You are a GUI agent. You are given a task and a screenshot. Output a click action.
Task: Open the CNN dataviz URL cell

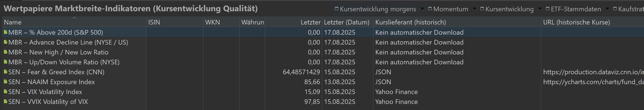(593, 72)
